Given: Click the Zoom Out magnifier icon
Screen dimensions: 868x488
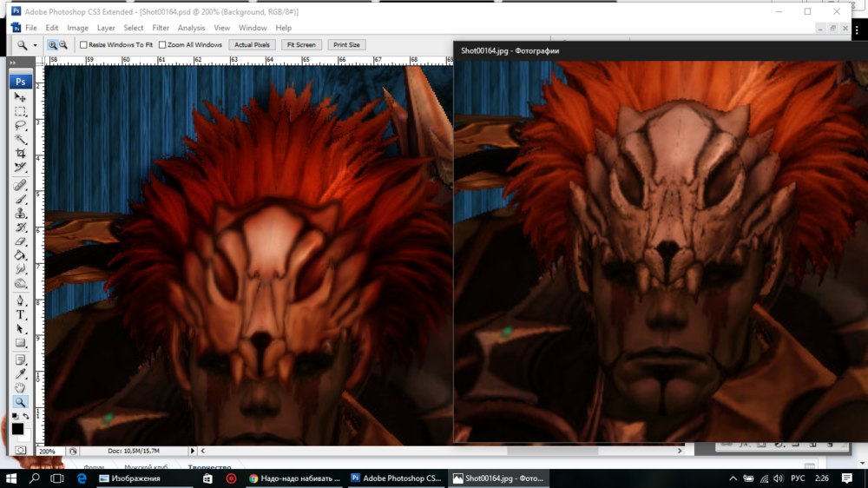Looking at the screenshot, I should click(63, 44).
